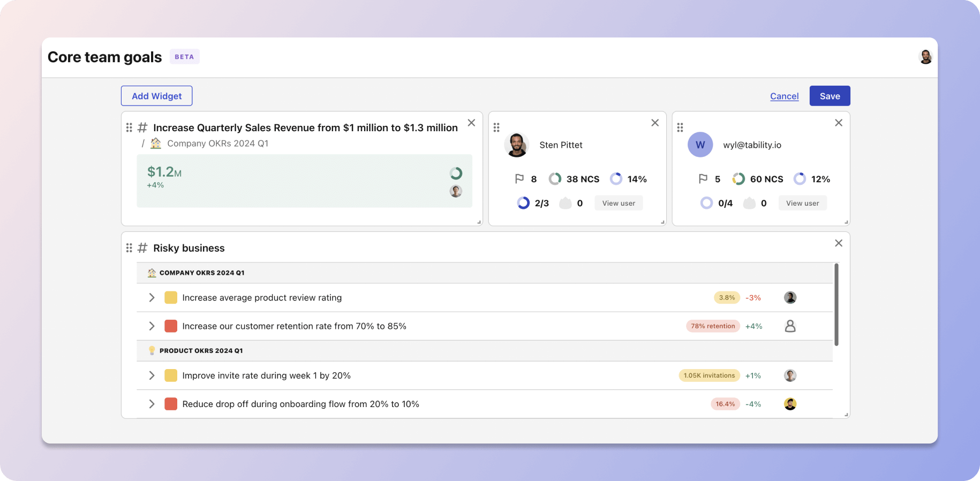This screenshot has height=481, width=980.
Task: Click the 2/3 check-ins ring icon
Action: 523,203
